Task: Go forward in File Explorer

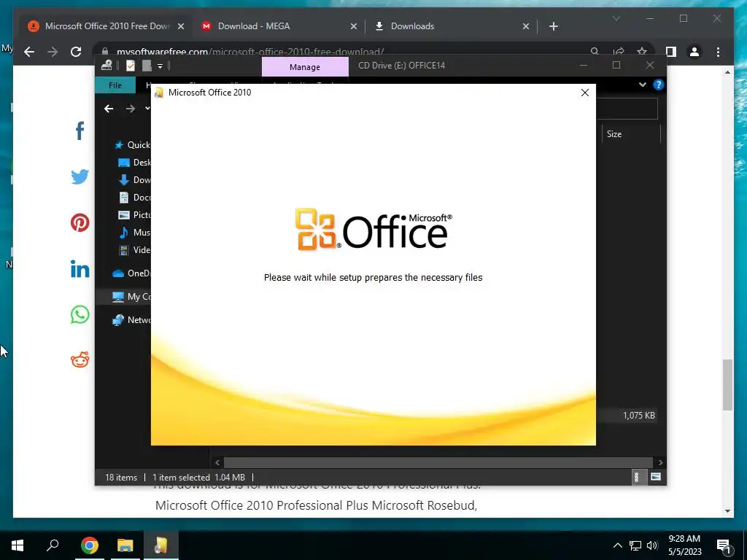Action: tap(130, 109)
